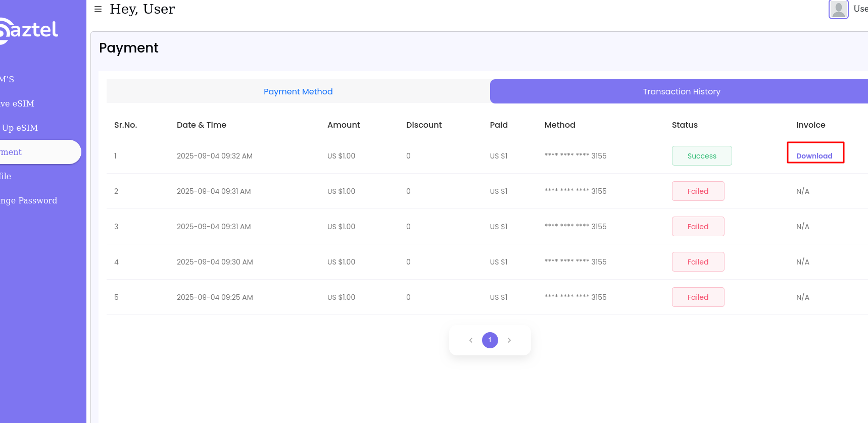Viewport: 868px width, 423px height.
Task: Open Change Password in sidebar
Action: click(x=29, y=200)
